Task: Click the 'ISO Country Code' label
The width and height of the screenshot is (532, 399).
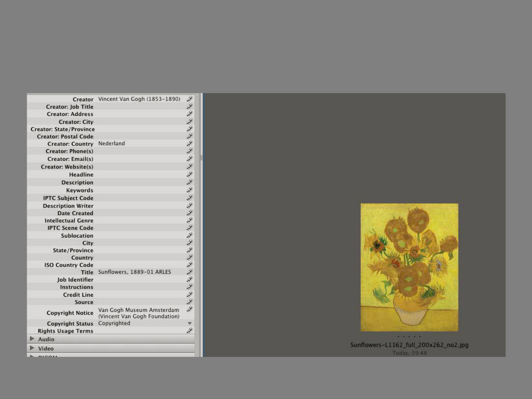Action: click(x=69, y=265)
